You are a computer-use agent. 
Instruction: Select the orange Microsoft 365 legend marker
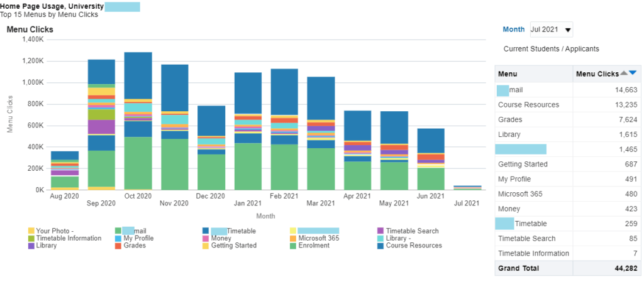293,239
